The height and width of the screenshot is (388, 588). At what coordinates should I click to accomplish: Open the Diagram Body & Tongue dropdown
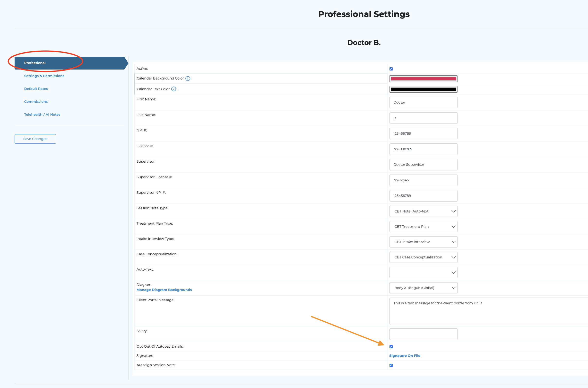click(423, 288)
